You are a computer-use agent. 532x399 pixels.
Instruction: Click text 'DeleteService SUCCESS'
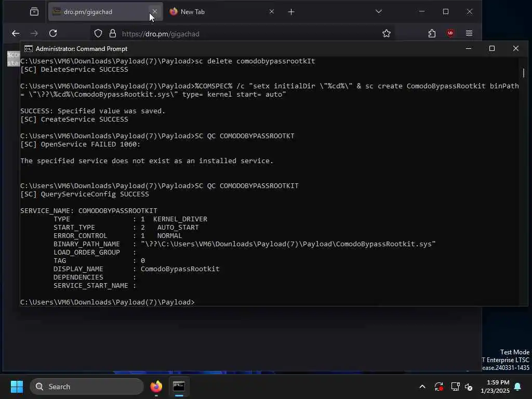coord(85,69)
